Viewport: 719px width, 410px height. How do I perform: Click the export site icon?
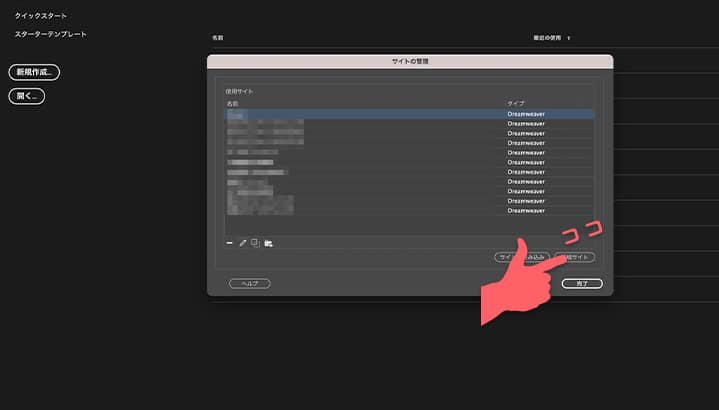click(x=268, y=243)
